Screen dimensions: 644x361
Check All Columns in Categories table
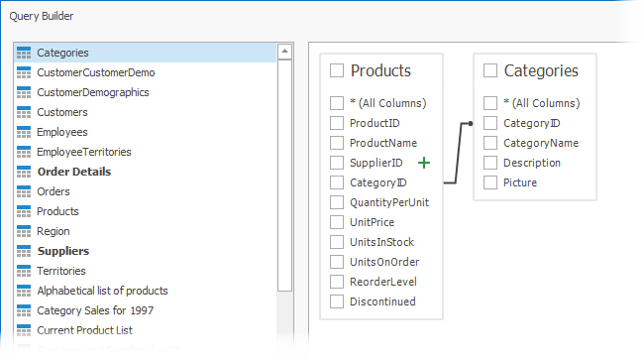(490, 103)
